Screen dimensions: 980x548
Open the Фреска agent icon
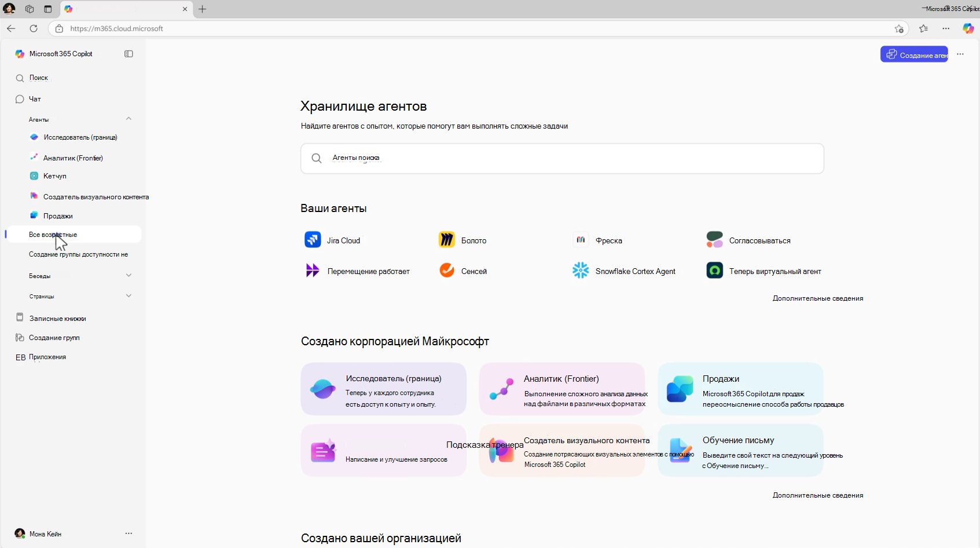click(581, 239)
